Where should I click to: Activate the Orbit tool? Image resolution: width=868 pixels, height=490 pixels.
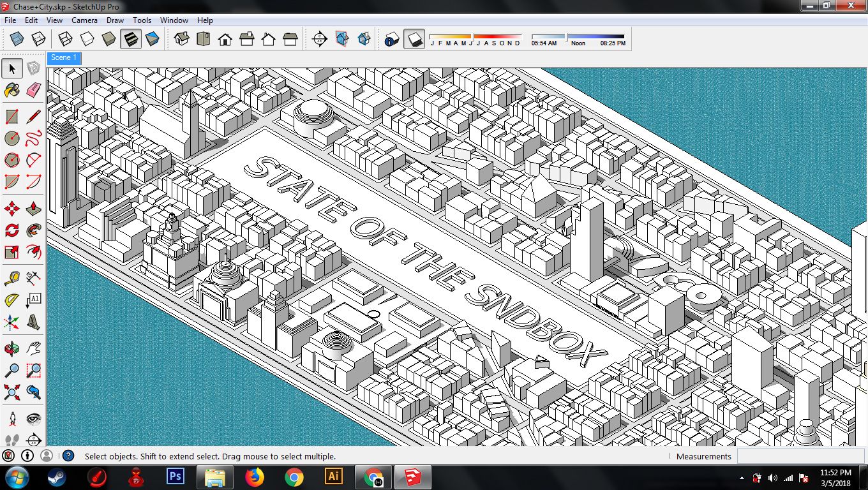click(12, 349)
